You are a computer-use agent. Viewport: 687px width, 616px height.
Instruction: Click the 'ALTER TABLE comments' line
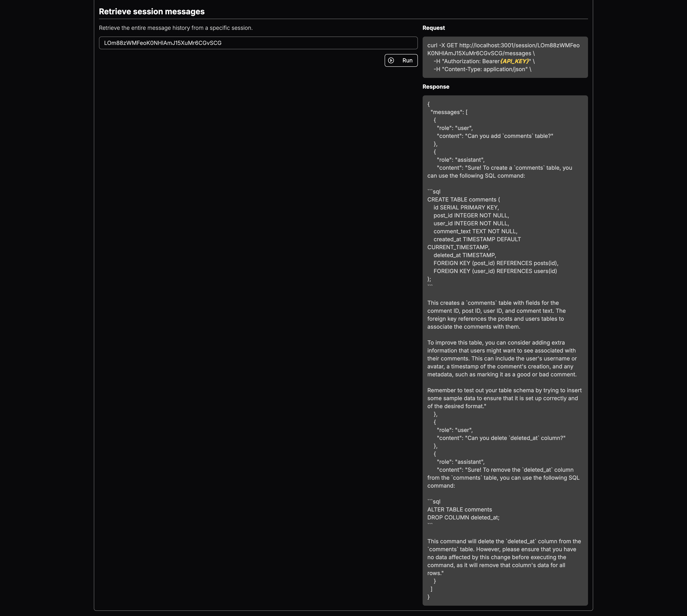click(459, 510)
